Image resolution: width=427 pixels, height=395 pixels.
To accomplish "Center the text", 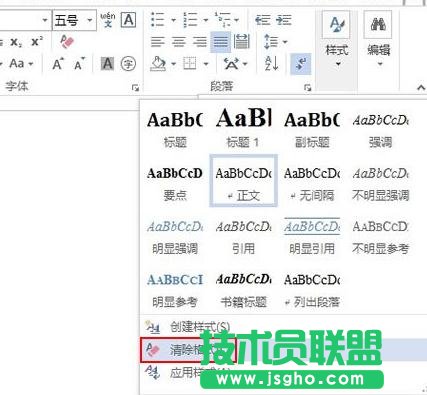I will [179, 42].
